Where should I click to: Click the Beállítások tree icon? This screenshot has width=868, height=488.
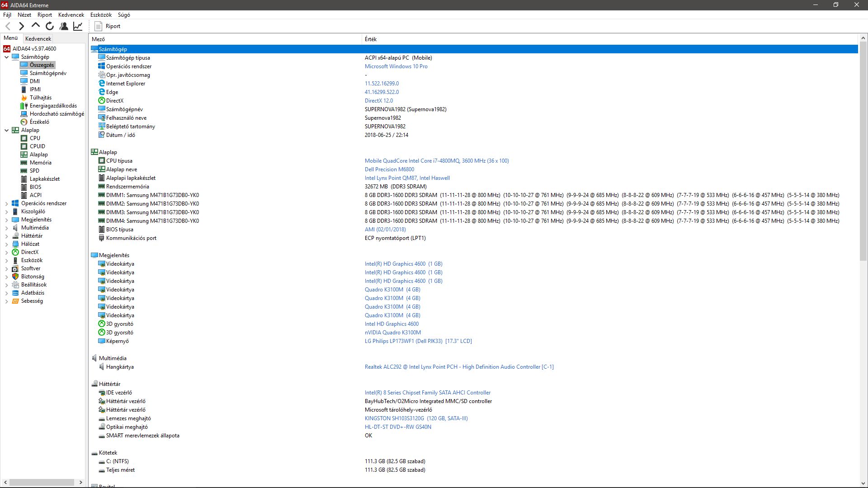tap(15, 285)
